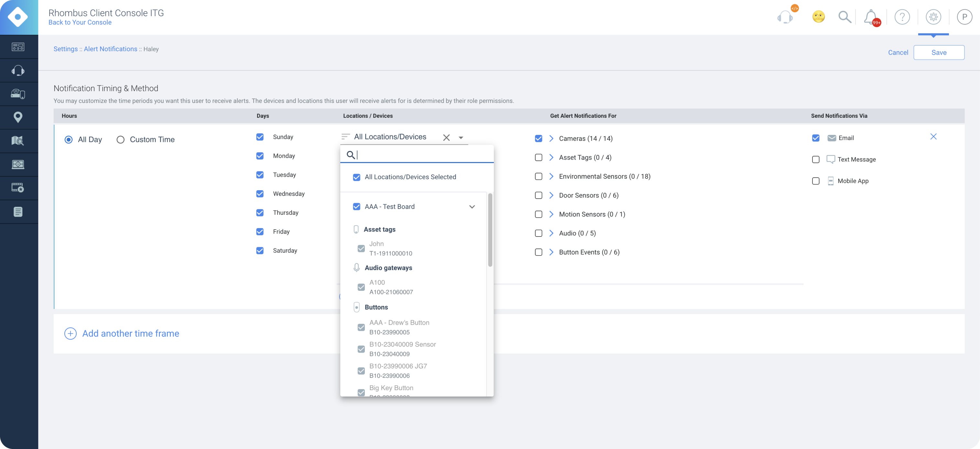The image size is (980, 449).
Task: Uncheck the AAA - Test Board checkbox
Action: [x=356, y=207]
